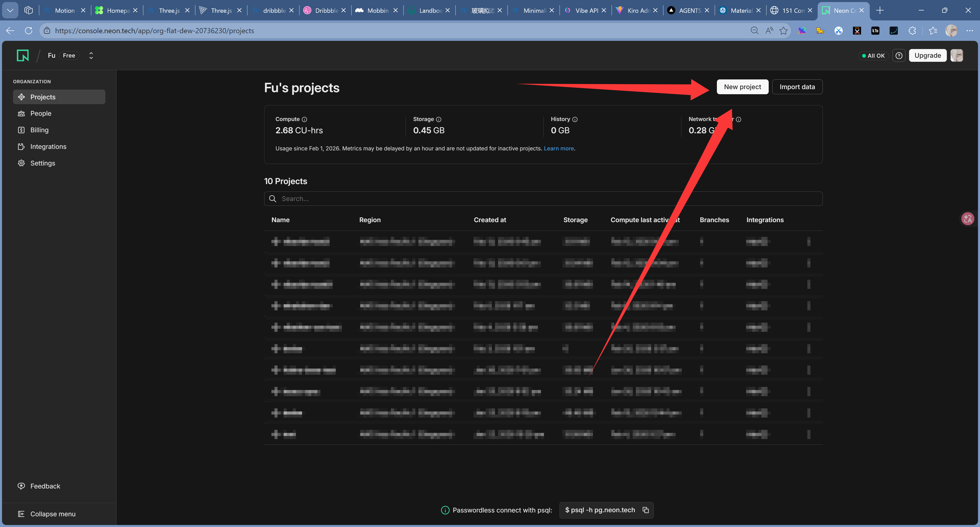Click the Compute info icon
This screenshot has height=527, width=980.
[304, 119]
